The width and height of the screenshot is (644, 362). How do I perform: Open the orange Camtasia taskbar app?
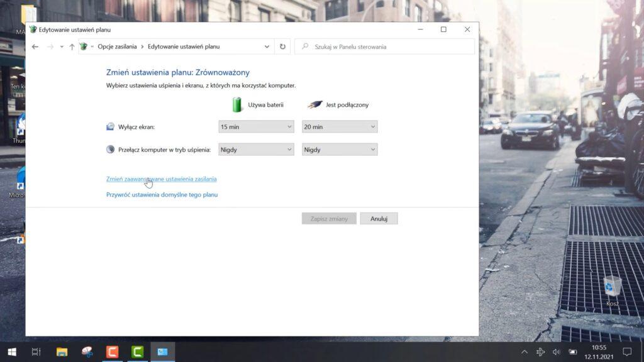(113, 351)
